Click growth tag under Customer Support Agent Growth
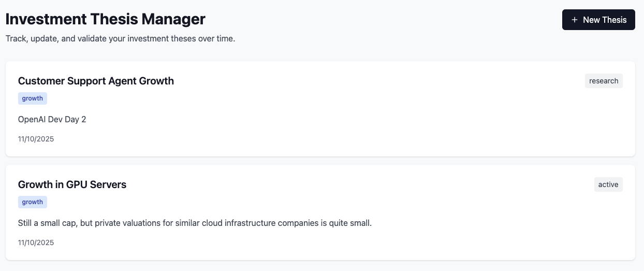Viewport: 644px width, 271px height. [x=33, y=98]
